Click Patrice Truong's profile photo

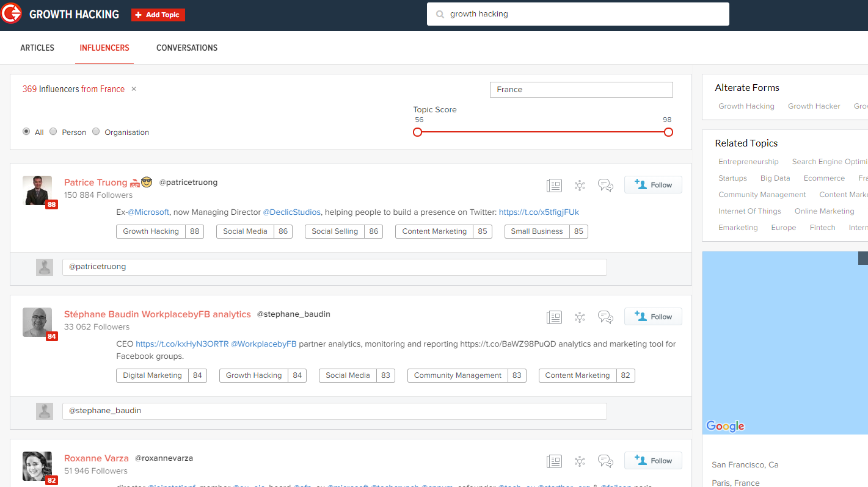coord(37,190)
